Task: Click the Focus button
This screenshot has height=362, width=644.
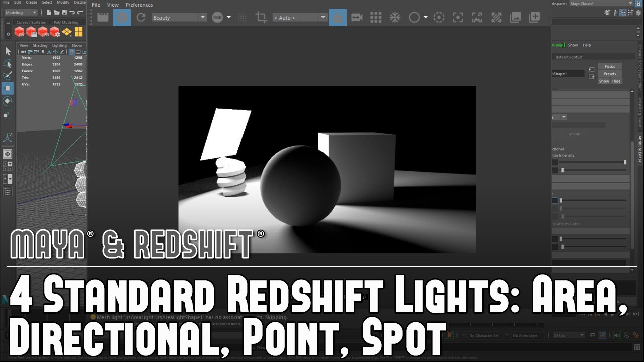Action: (610, 66)
